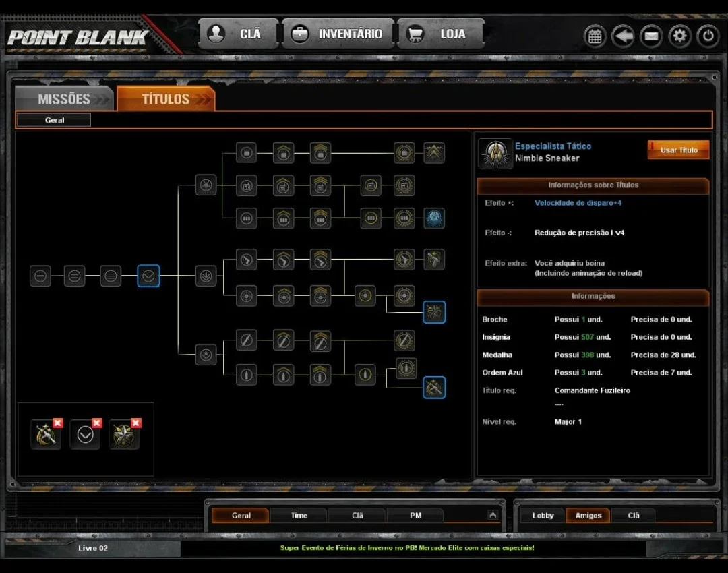
Task: Click the Especialista Tático title emblem
Action: pyautogui.click(x=495, y=154)
